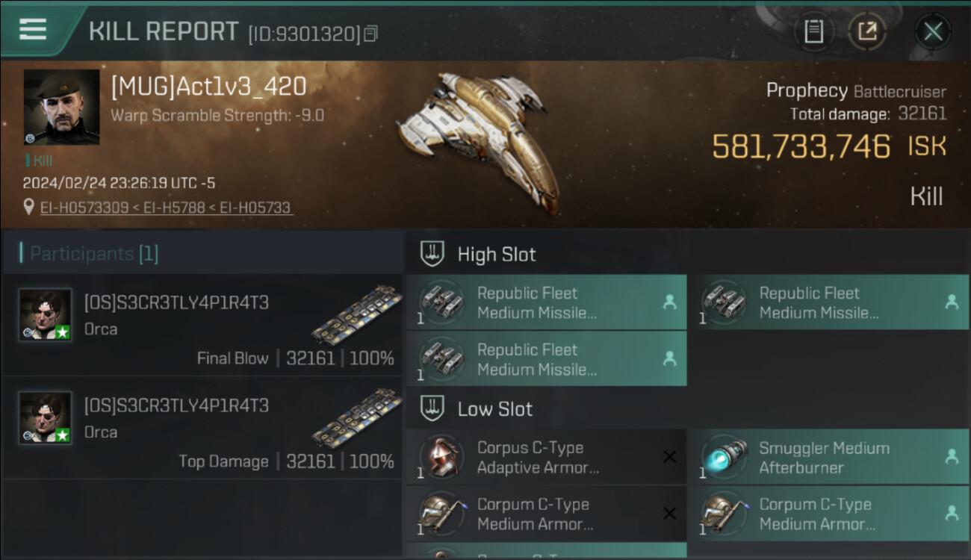This screenshot has width=971, height=560.
Task: Close the Kill Report window
Action: (x=933, y=31)
